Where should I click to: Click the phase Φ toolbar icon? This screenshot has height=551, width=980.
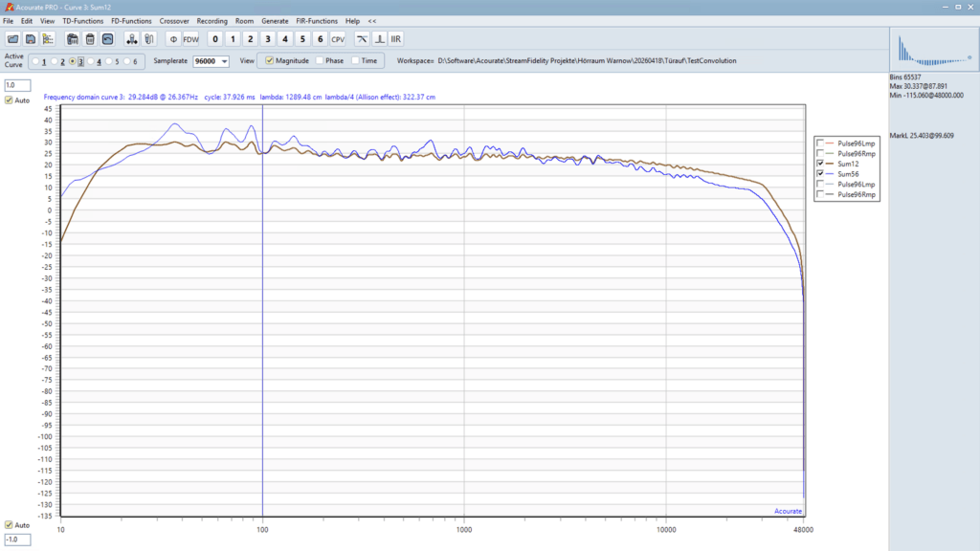(x=172, y=39)
